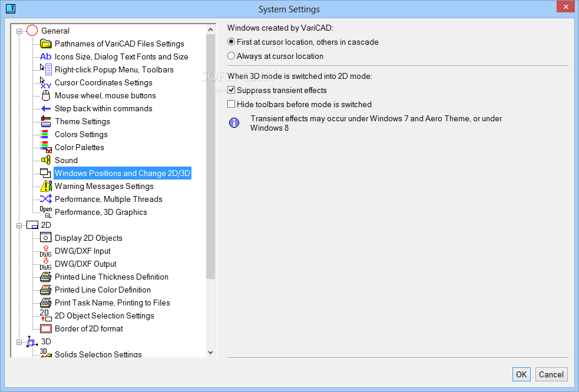Click the red rectangle Border of 2D format icon
This screenshot has height=392, width=579.
pos(46,328)
